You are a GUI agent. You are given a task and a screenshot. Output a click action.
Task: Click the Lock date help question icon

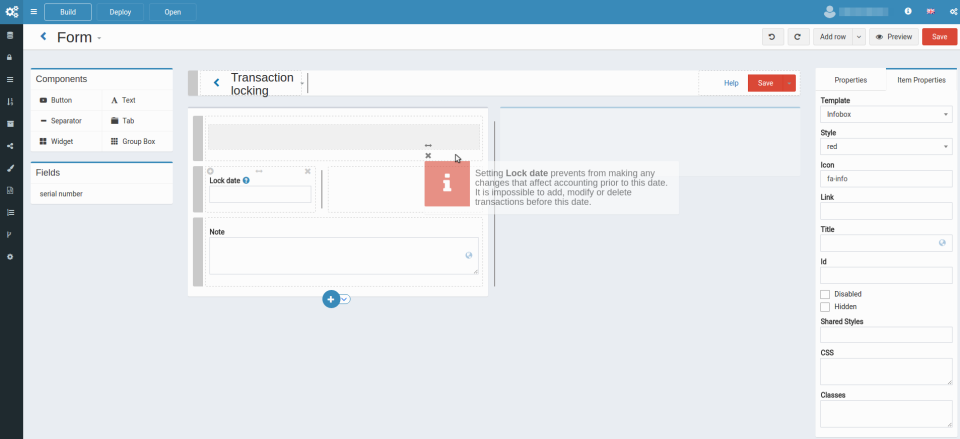246,181
